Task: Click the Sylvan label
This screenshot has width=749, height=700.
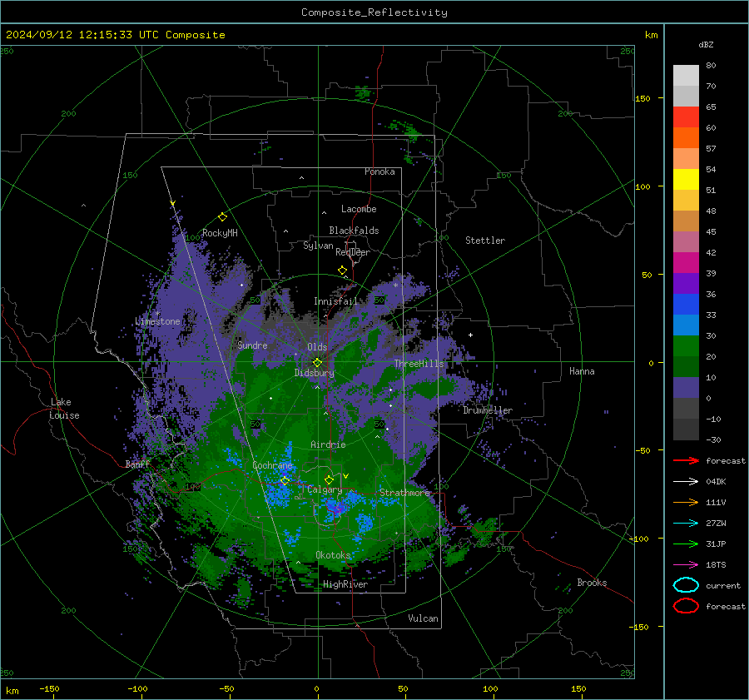Action: pyautogui.click(x=318, y=246)
